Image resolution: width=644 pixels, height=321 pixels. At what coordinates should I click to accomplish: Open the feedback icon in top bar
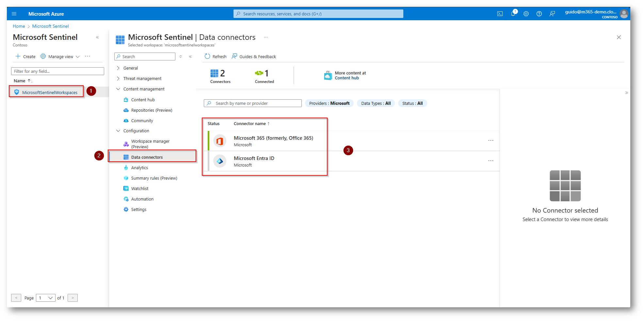point(552,14)
